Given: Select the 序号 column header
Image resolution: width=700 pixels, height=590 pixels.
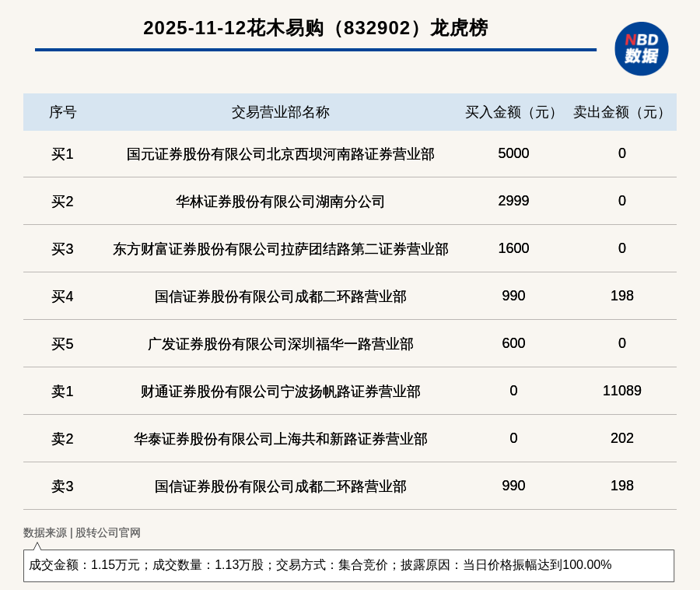Looking at the screenshot, I should pos(62,112).
